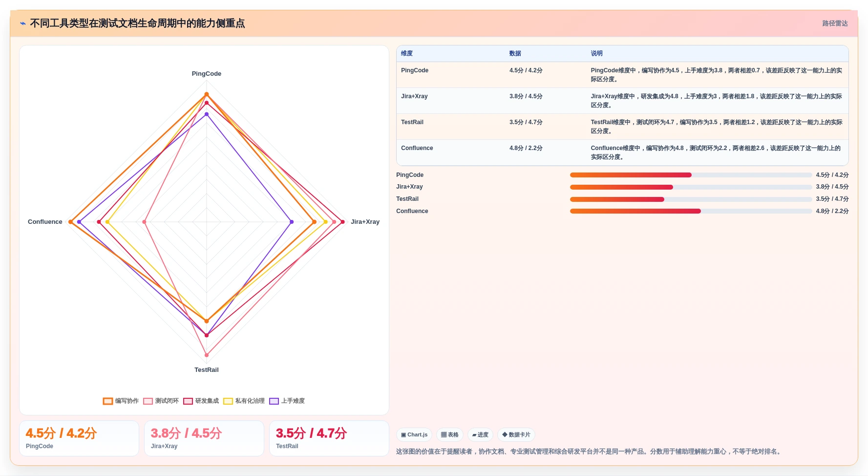The image size is (868, 476).
Task: Click the TestRail description text in table
Action: click(x=717, y=127)
